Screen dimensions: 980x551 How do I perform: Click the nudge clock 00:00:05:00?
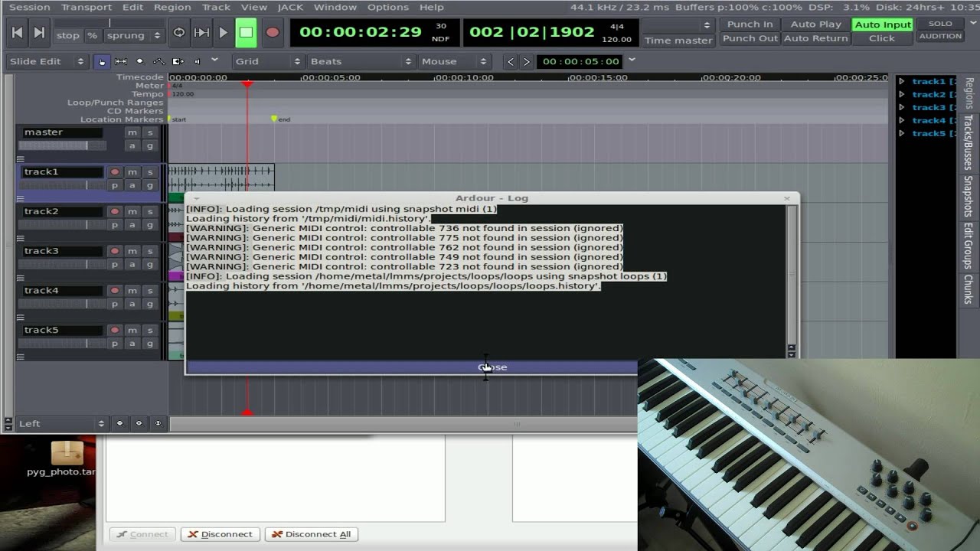[581, 61]
